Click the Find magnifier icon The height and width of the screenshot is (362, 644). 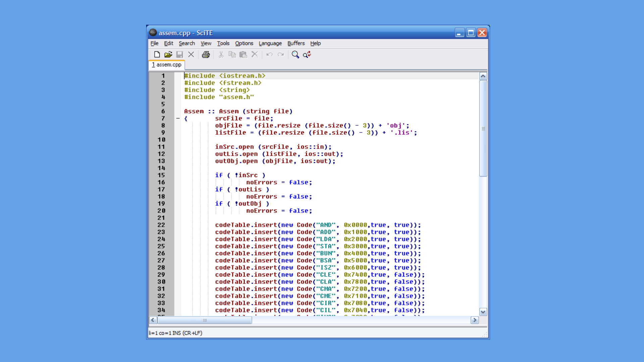[295, 54]
